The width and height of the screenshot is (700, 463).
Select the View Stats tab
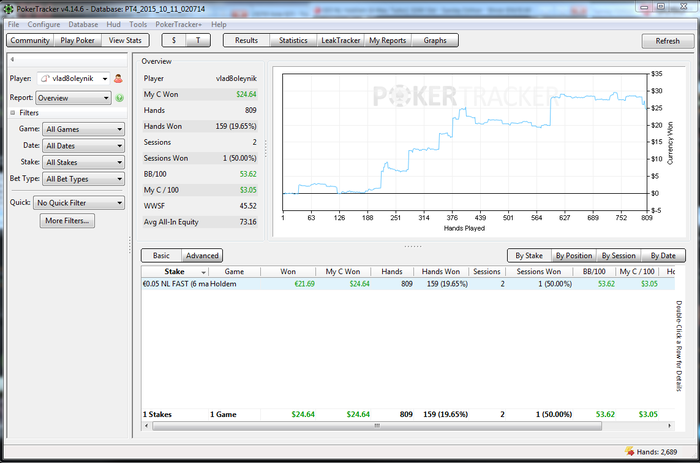point(125,40)
